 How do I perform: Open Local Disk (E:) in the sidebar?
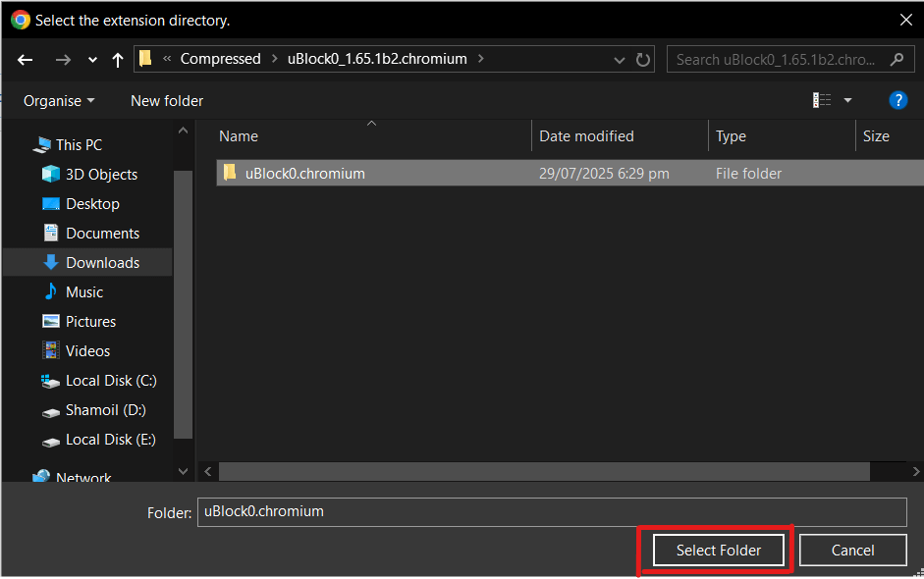[110, 440]
